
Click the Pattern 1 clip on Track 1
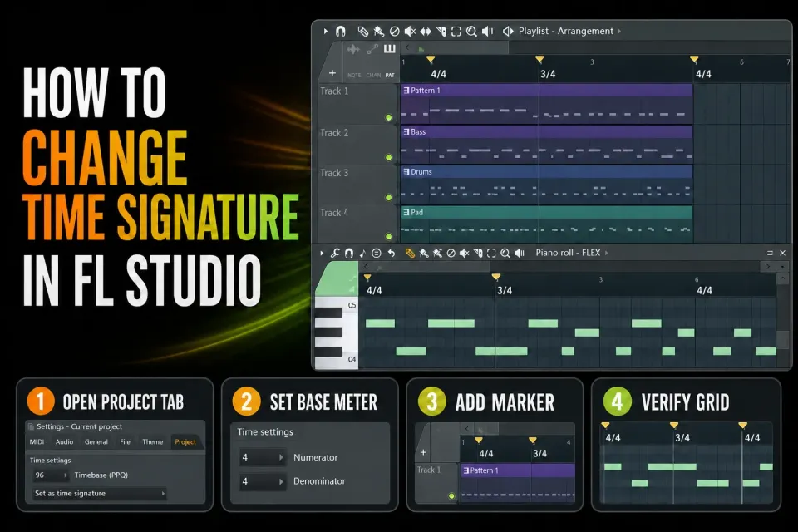click(x=547, y=104)
